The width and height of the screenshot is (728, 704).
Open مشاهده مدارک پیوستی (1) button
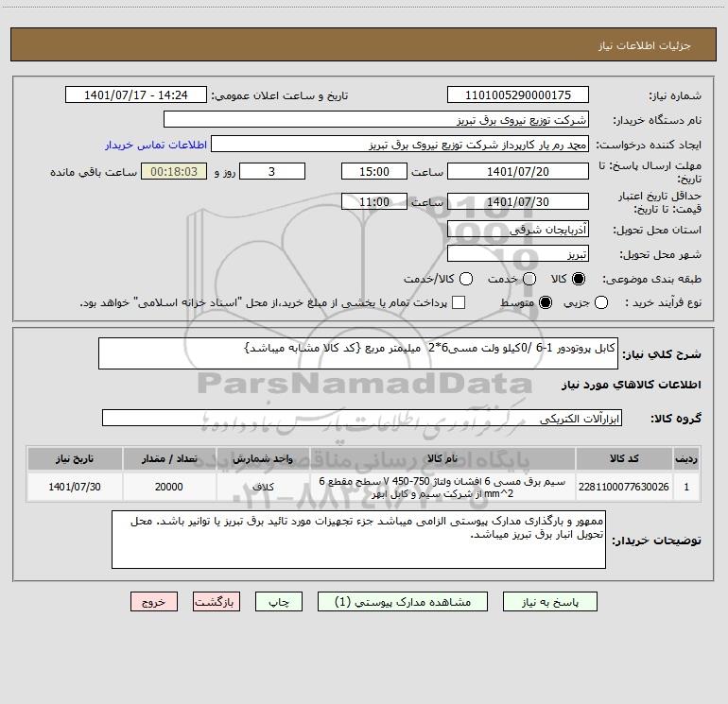click(x=403, y=602)
